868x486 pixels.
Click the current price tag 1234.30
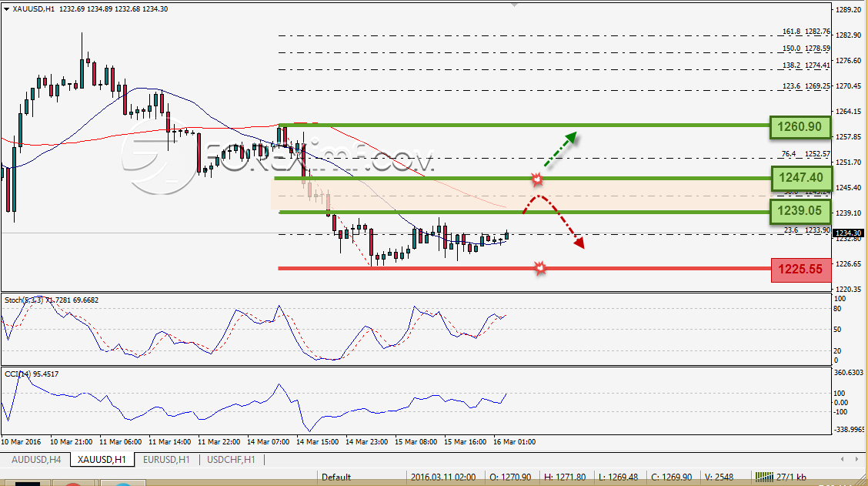pos(848,233)
